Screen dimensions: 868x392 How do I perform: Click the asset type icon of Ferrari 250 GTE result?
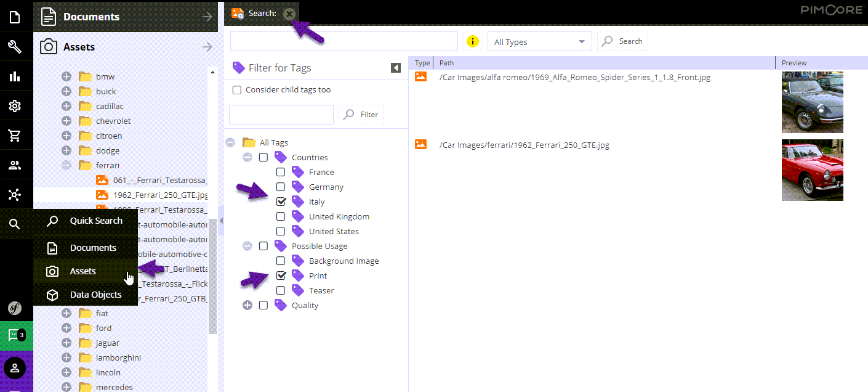(x=421, y=144)
